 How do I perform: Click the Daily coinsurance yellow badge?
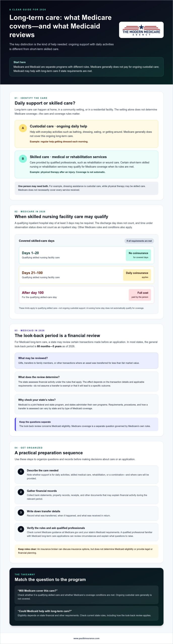[137, 275]
